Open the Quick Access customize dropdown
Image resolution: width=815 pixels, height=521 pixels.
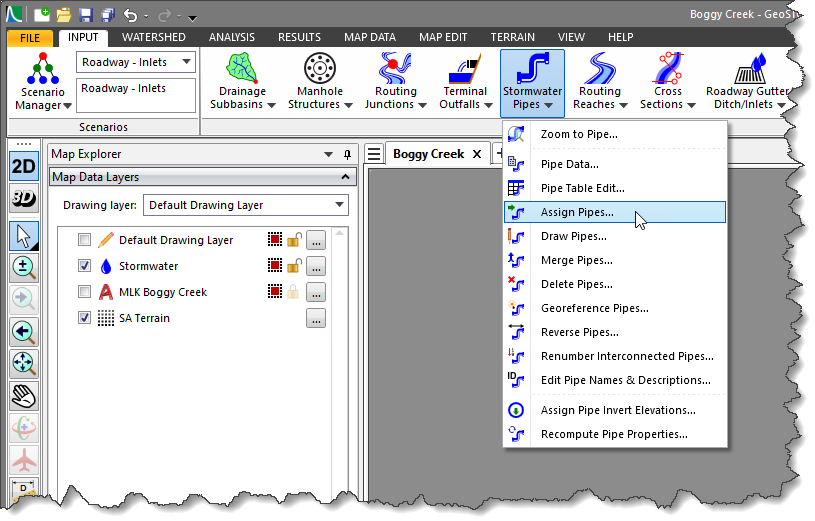tap(192, 18)
